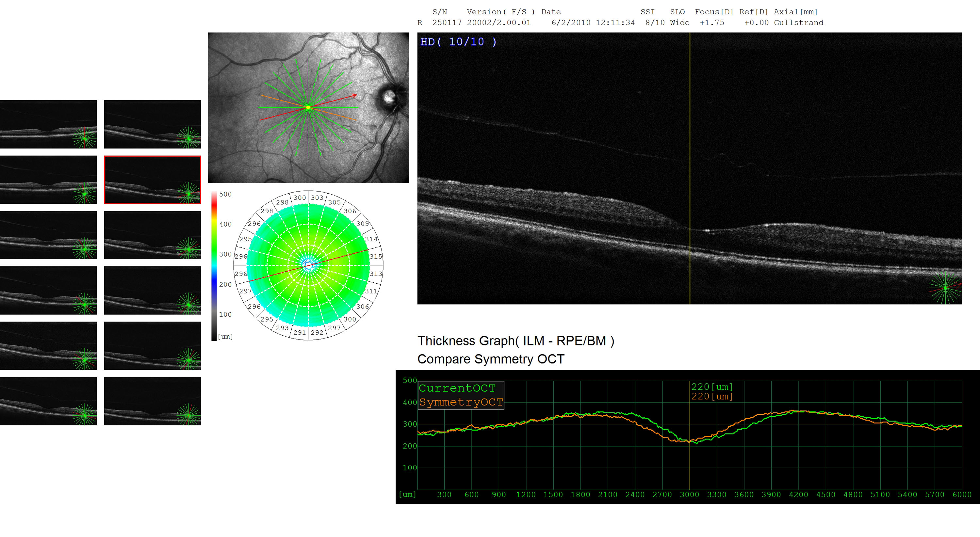980x537 pixels.
Task: Click the 3000 label on graph x-axis
Action: click(x=690, y=495)
